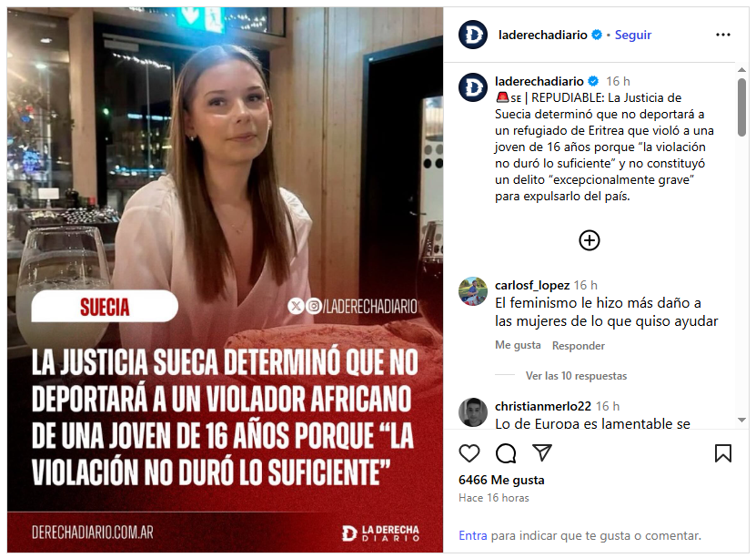This screenshot has height=558, width=756.
Task: Share post via paper plane icon
Action: 542,452
